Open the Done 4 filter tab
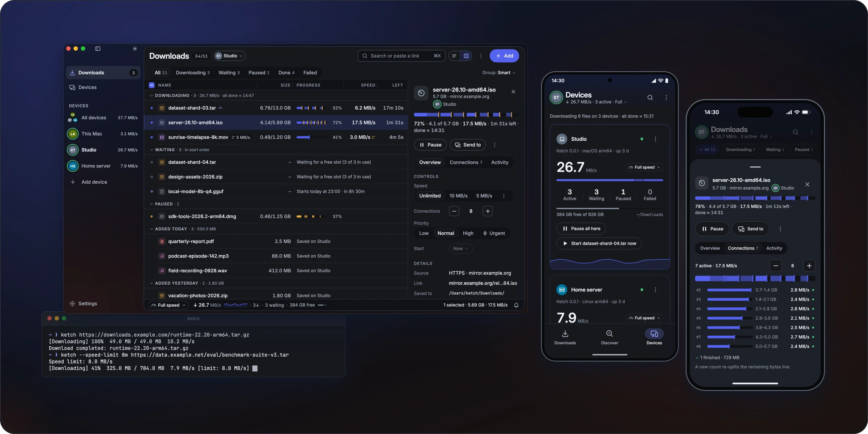The width and height of the screenshot is (868, 434). [x=286, y=73]
